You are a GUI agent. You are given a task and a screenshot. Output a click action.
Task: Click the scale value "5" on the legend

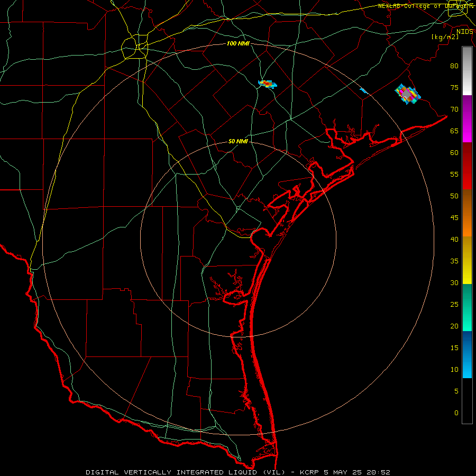tap(456, 391)
